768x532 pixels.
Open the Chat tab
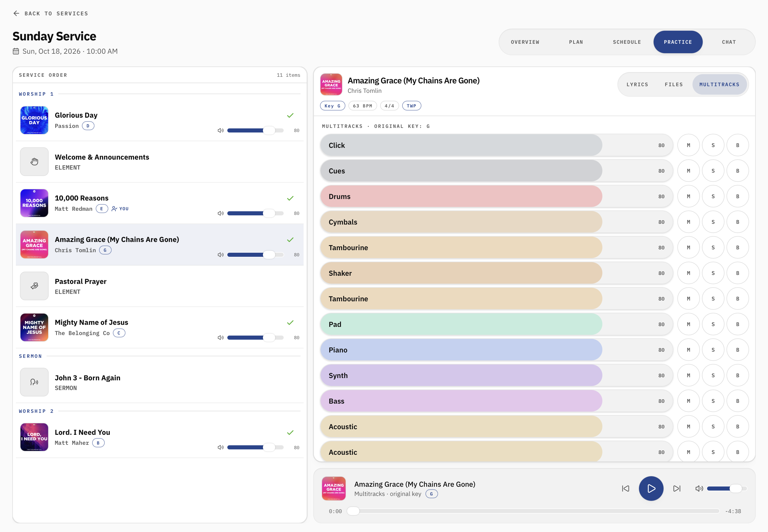click(729, 42)
